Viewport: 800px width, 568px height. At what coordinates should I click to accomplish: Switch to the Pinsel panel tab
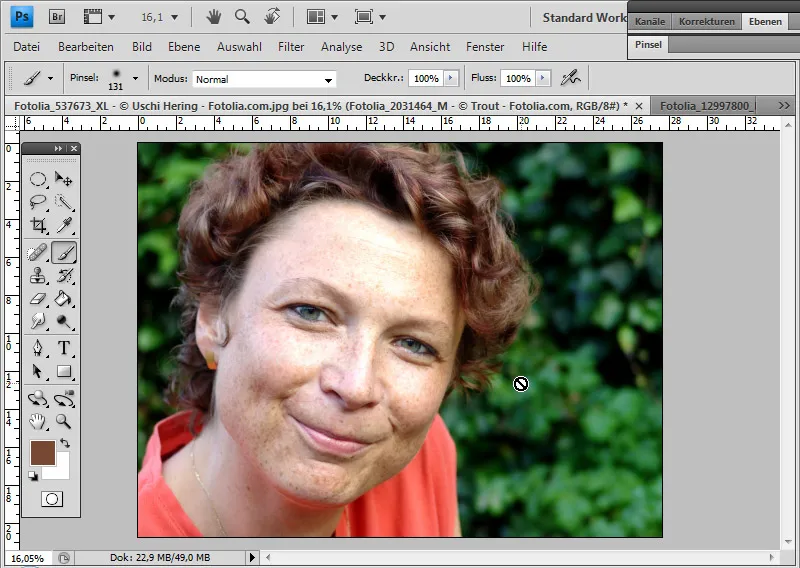[648, 44]
